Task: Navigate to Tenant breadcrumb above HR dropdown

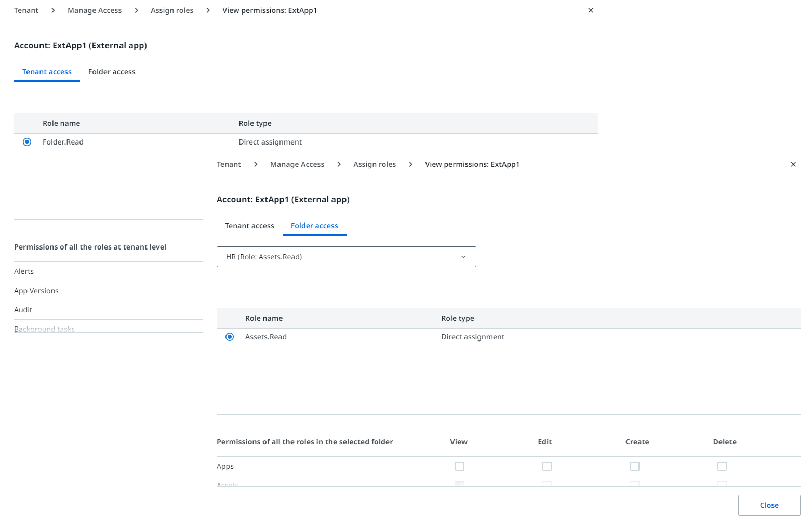Action: point(229,164)
